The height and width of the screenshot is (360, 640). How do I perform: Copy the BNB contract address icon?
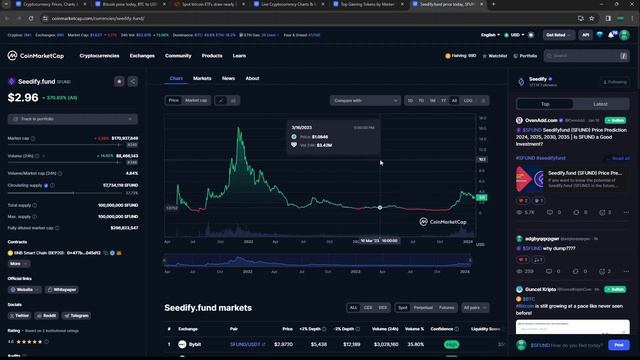pos(106,253)
